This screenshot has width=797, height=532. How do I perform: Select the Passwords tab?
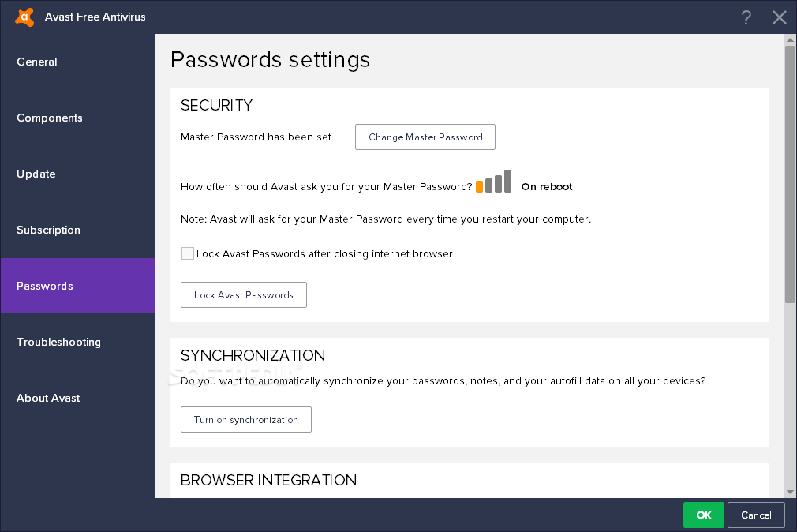[x=77, y=286]
